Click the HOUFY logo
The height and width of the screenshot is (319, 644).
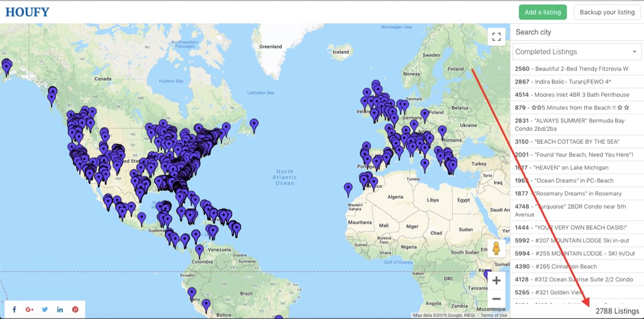click(x=28, y=12)
